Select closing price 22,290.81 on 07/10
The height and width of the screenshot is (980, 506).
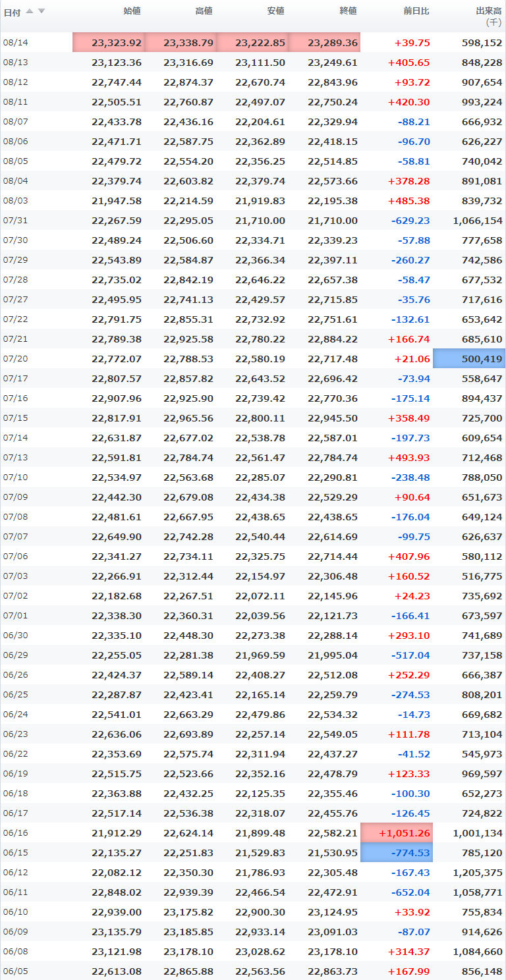[x=333, y=477]
